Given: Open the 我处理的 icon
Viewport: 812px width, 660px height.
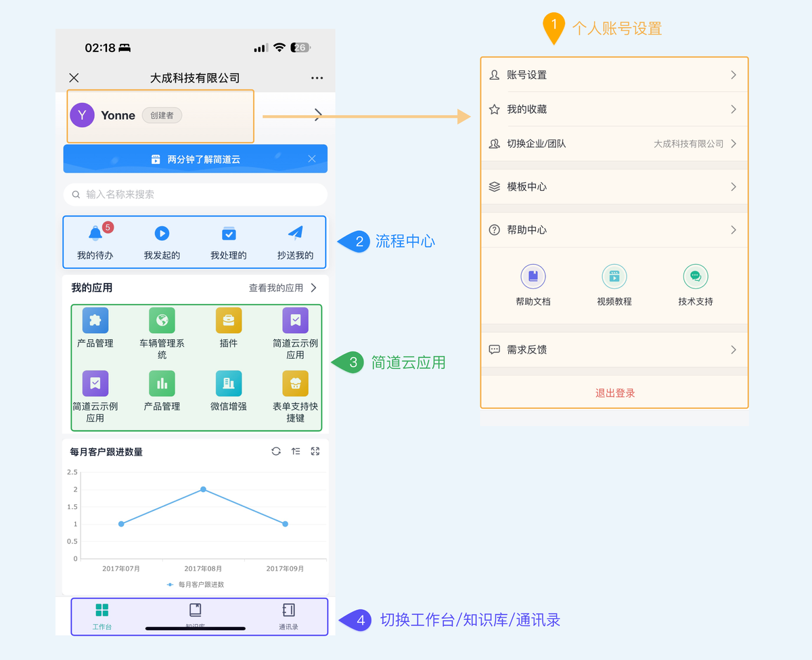Looking at the screenshot, I should pos(228,233).
